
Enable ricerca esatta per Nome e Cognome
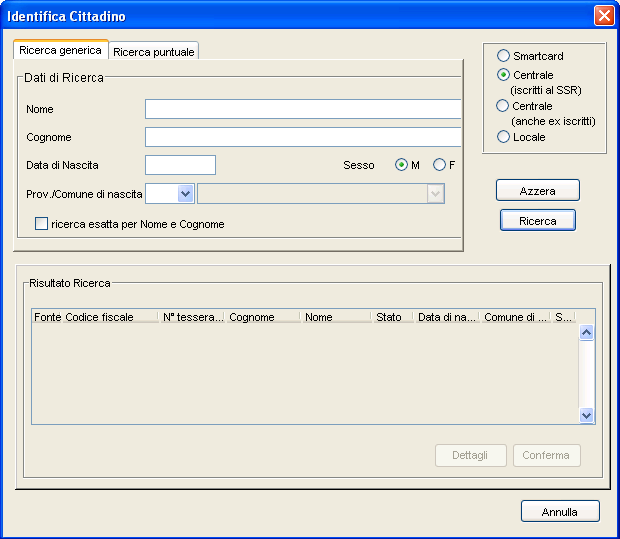(41, 224)
